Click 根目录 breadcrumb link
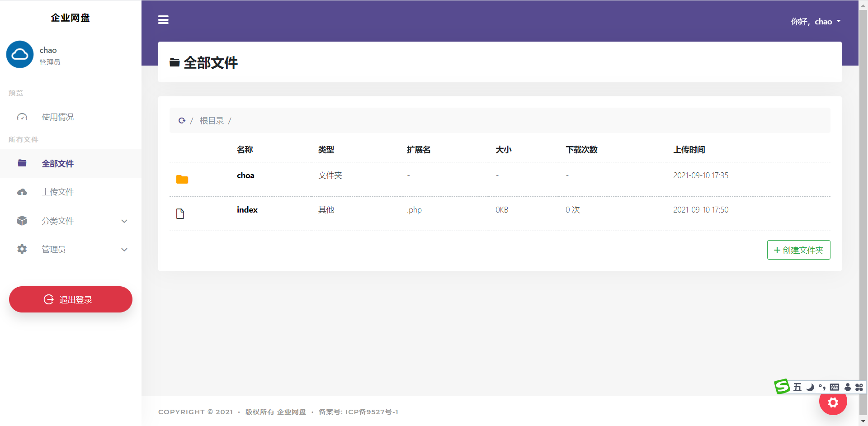This screenshot has width=868, height=426. pyautogui.click(x=212, y=121)
